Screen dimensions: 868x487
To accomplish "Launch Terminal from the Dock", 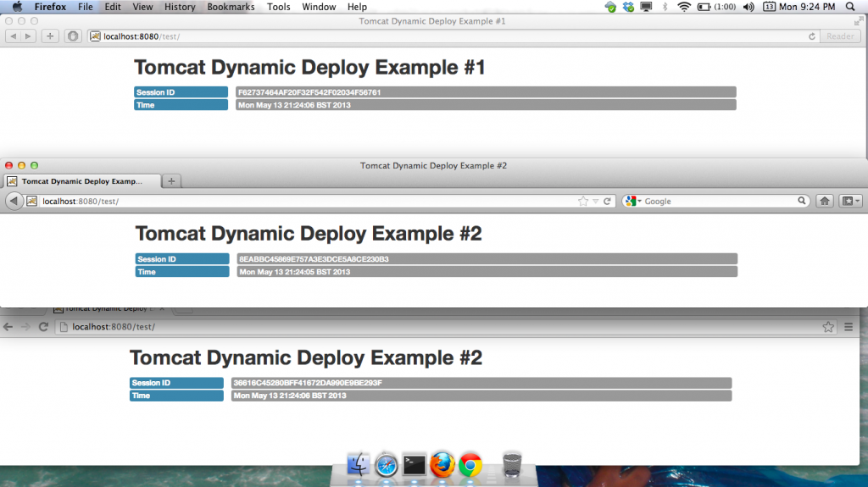I will click(414, 464).
